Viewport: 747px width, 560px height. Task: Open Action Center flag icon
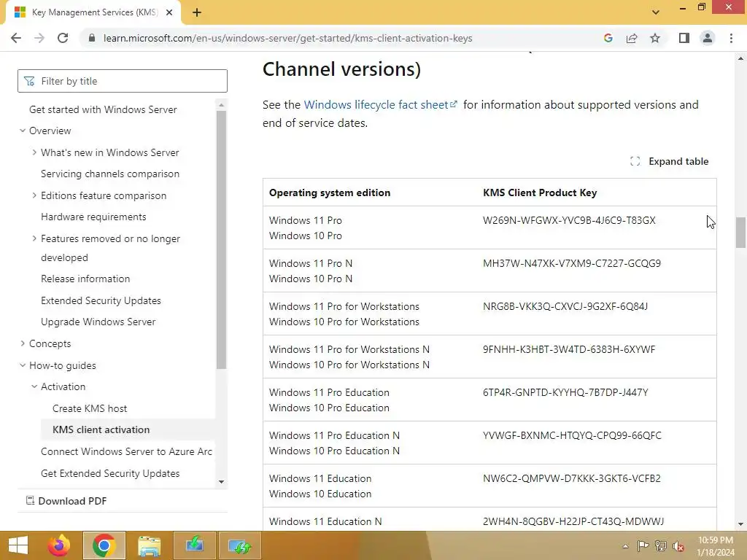click(643, 545)
